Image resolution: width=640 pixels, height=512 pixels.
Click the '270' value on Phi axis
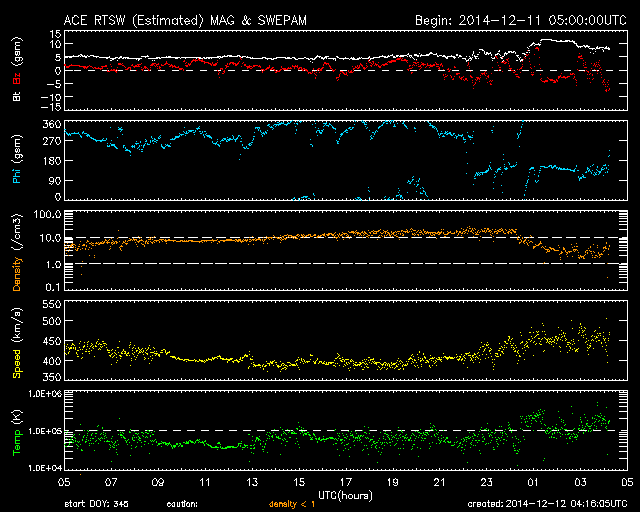(52, 141)
